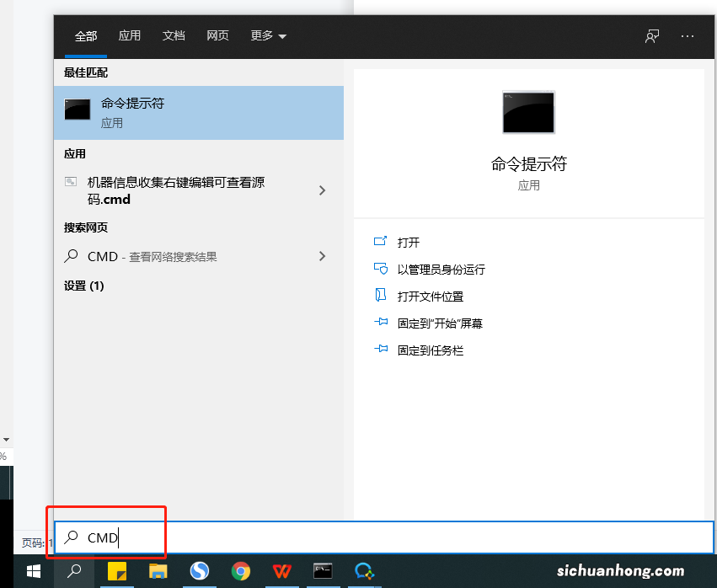Expand the 更多 dropdown menu
The width and height of the screenshot is (717, 588).
[x=268, y=36]
